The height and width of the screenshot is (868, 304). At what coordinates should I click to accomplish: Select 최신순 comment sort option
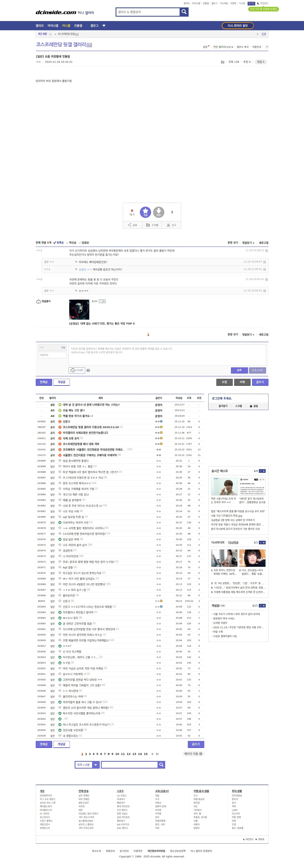pyautogui.click(x=71, y=243)
